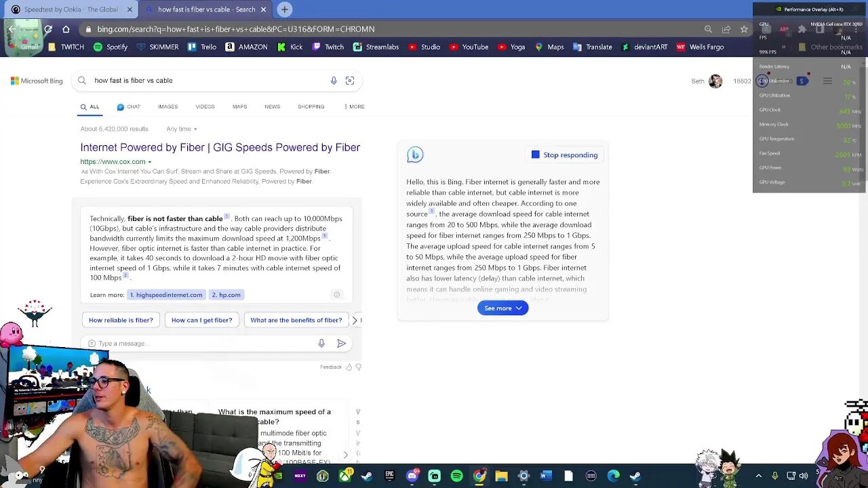Click How can I get fiber? suggestion
This screenshot has height=488, width=868.
pos(201,320)
